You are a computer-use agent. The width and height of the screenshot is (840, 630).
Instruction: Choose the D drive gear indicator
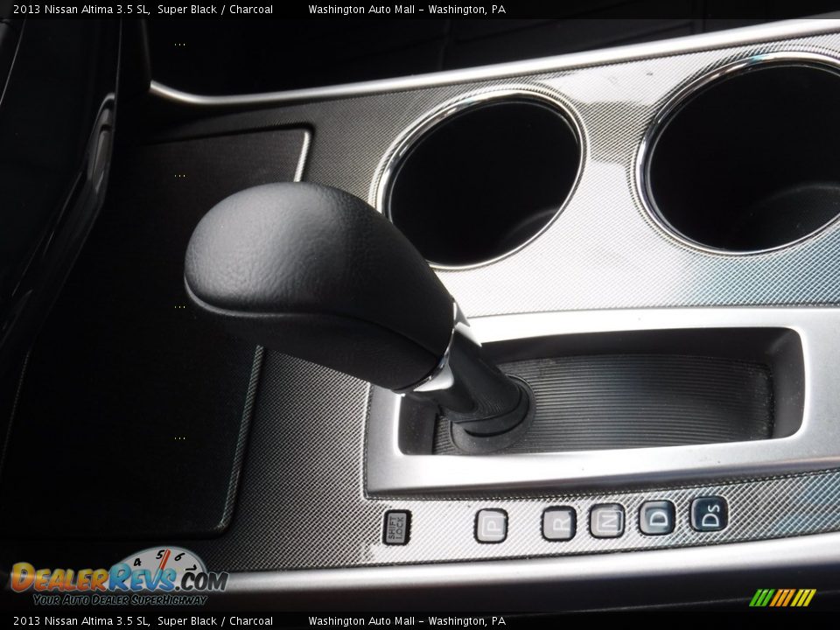pyautogui.click(x=656, y=517)
